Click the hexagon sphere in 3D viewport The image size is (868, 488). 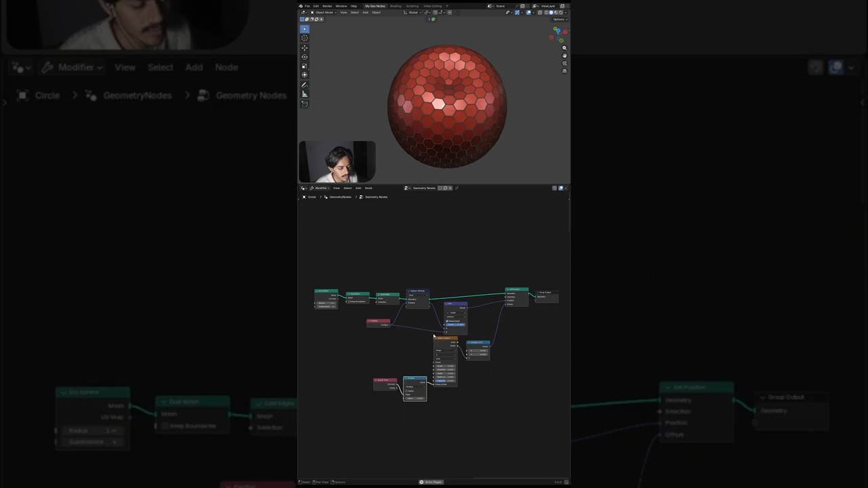[447, 106]
